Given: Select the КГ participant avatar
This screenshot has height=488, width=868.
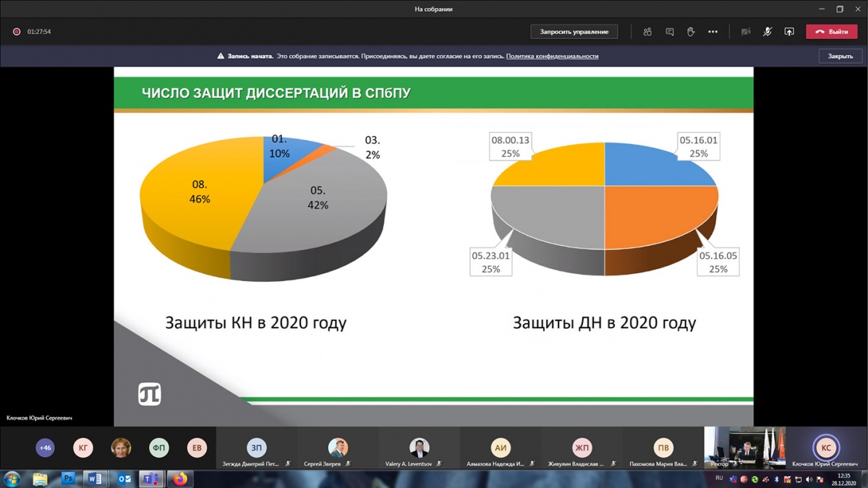Looking at the screenshot, I should click(83, 448).
